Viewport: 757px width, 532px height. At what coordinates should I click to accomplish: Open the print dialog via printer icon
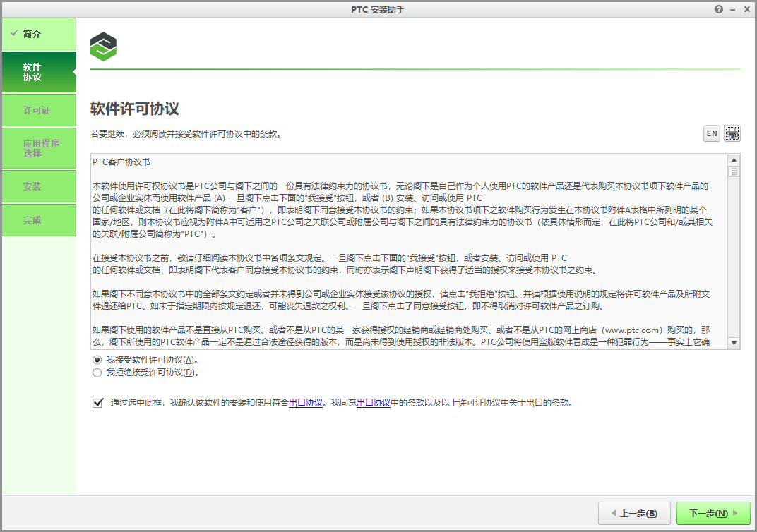732,133
